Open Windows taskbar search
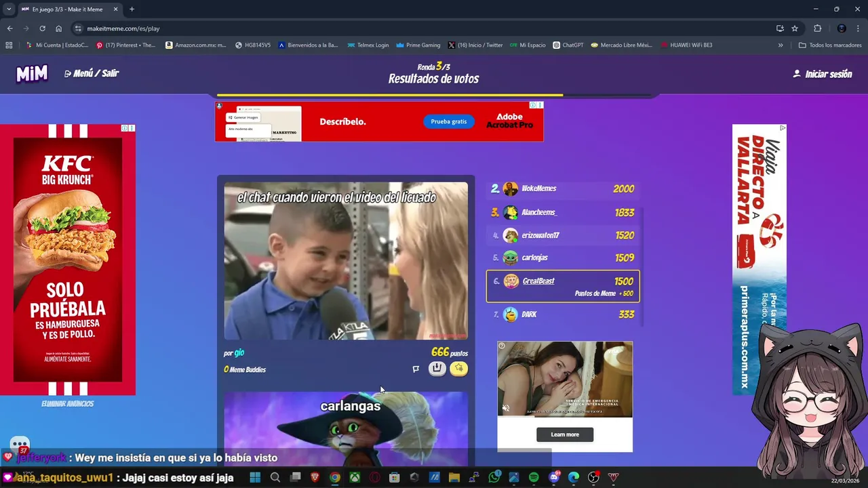Image resolution: width=868 pixels, height=488 pixels. point(275,478)
